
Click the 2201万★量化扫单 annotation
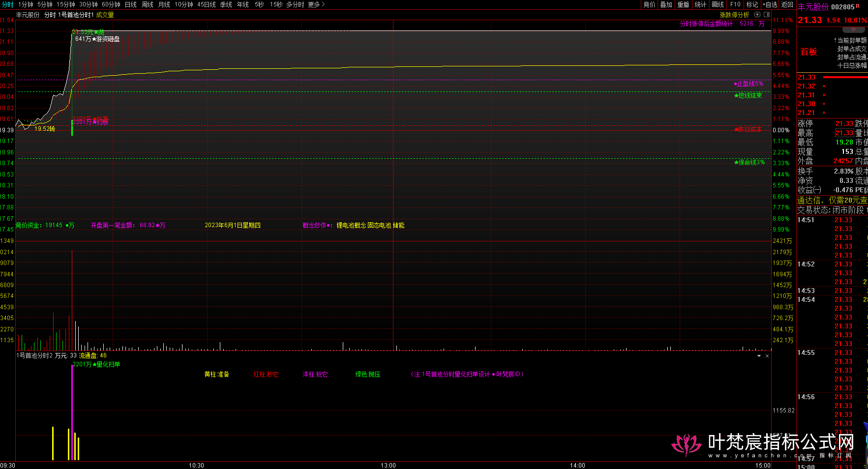pos(96,364)
